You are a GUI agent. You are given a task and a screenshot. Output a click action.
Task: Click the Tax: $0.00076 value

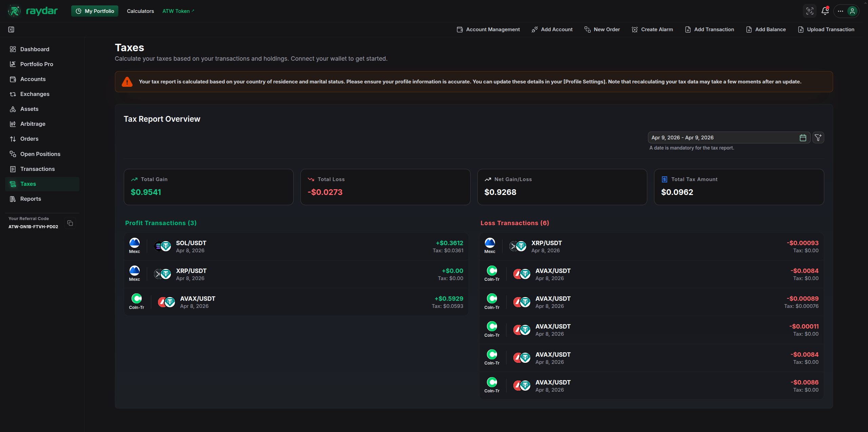tap(801, 306)
